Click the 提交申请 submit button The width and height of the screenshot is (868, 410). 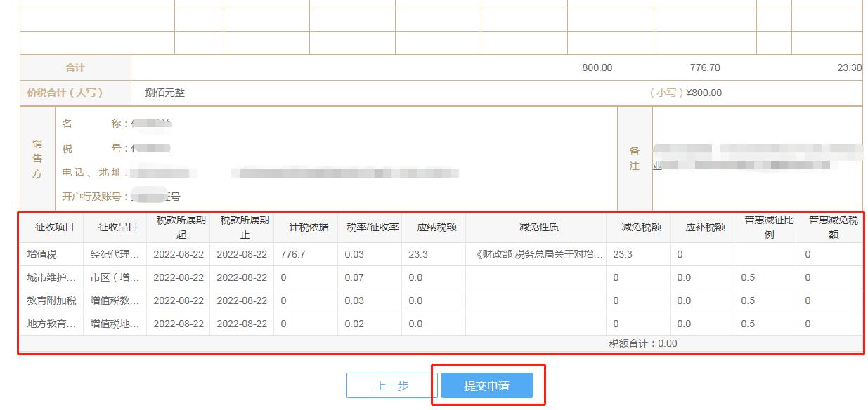(488, 385)
